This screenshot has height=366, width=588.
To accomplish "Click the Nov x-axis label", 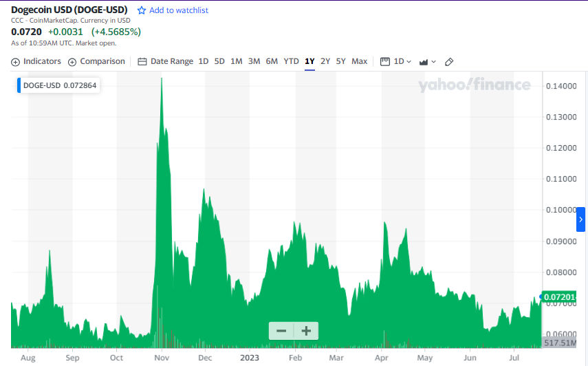I will 162,358.
